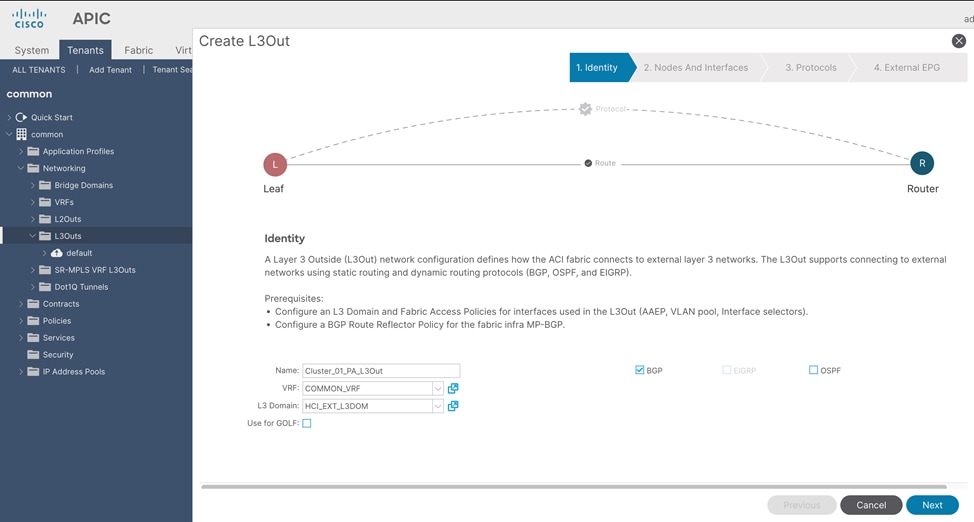Click the Cancel button
The image size is (974, 522).
871,505
